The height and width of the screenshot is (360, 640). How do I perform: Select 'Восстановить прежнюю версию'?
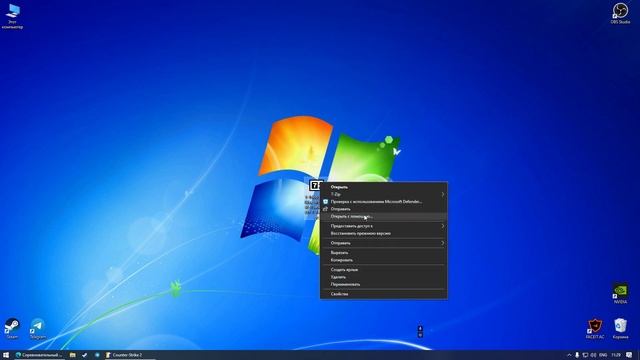tap(383, 233)
